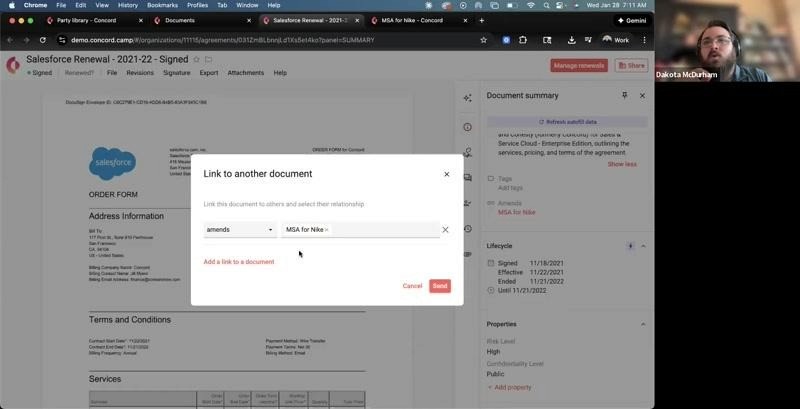The height and width of the screenshot is (409, 800).
Task: Open the Concord Help menu
Action: tap(280, 73)
